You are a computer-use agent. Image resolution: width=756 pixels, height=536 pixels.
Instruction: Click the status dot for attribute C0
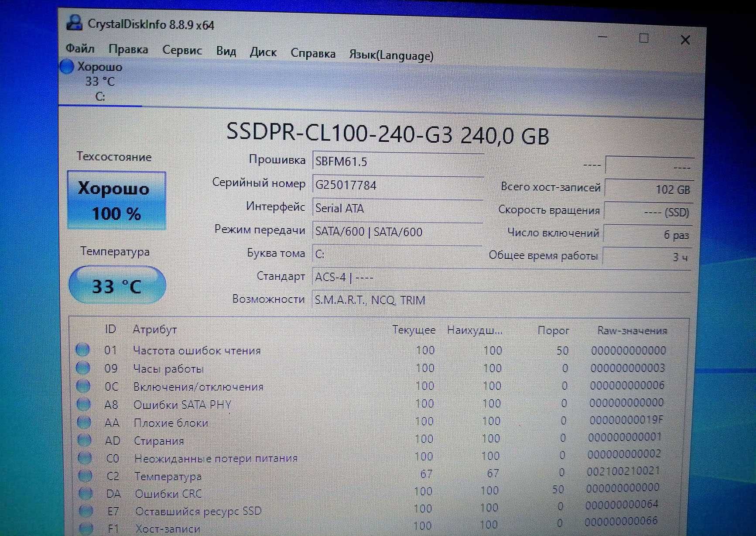coord(85,458)
